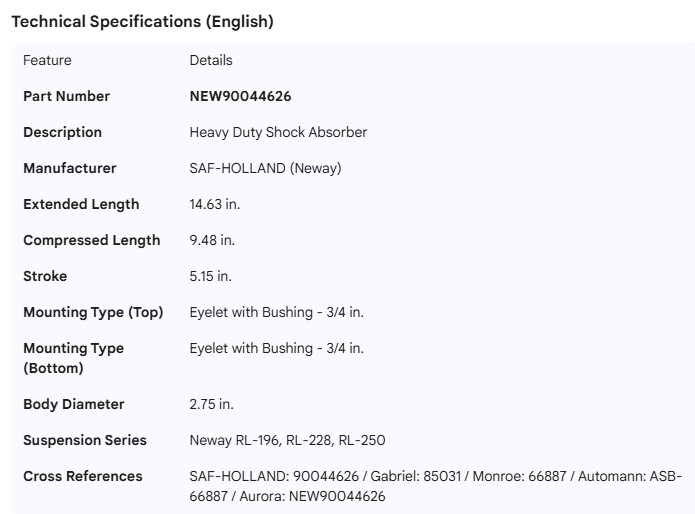Select the Manufacturer row label
This screenshot has width=695, height=514.
pos(69,168)
